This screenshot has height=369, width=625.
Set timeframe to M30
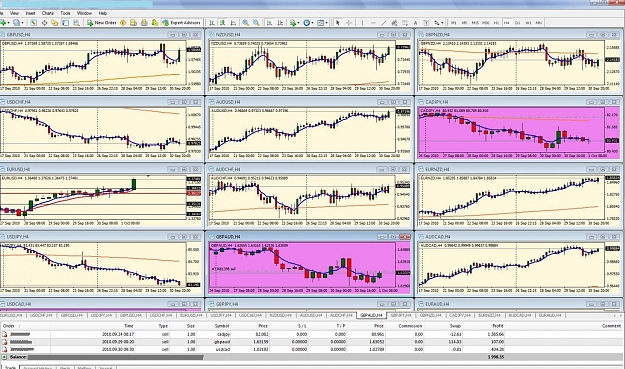486,23
